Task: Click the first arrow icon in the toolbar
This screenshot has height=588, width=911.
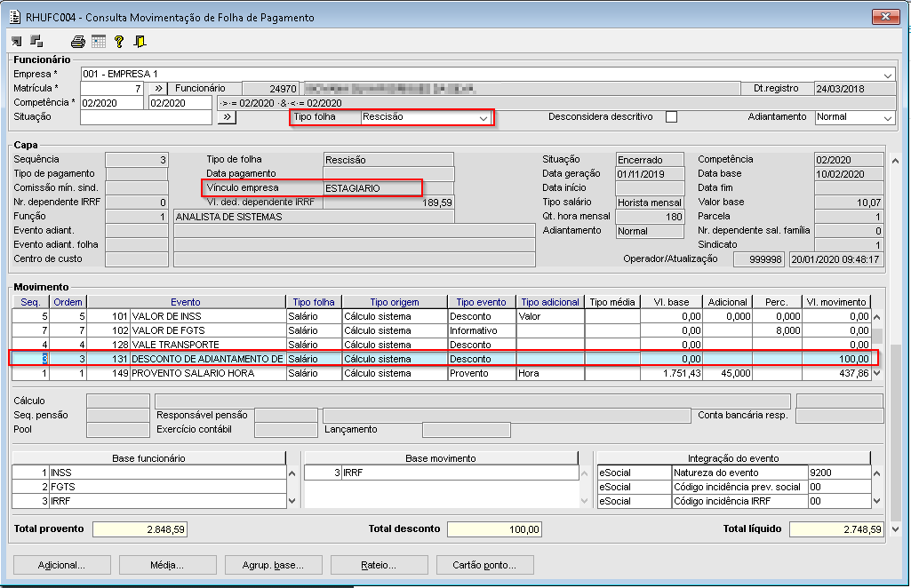Action: (17, 41)
